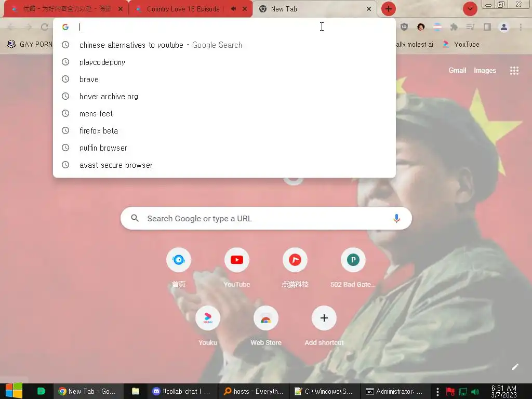532x399 pixels.
Task: Expand the taskbar overflow dots
Action: 437,392
